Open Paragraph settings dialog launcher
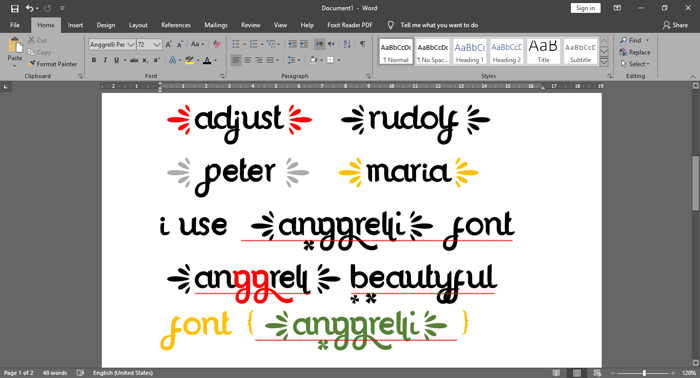Image resolution: width=700 pixels, height=378 pixels. pos(368,76)
